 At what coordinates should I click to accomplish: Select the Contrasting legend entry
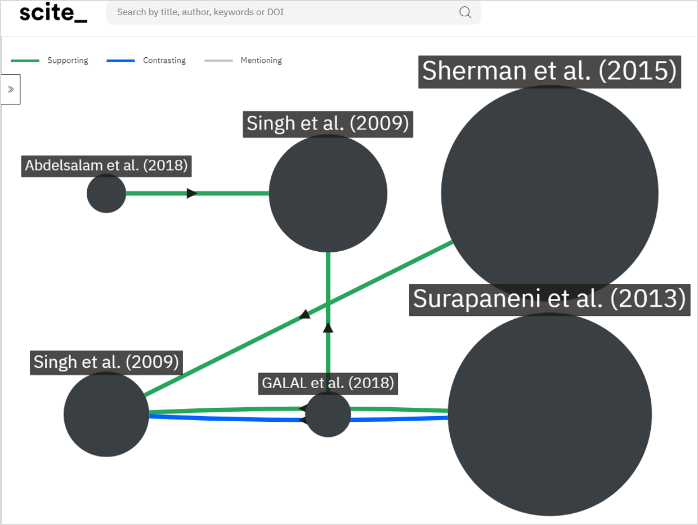tap(146, 60)
